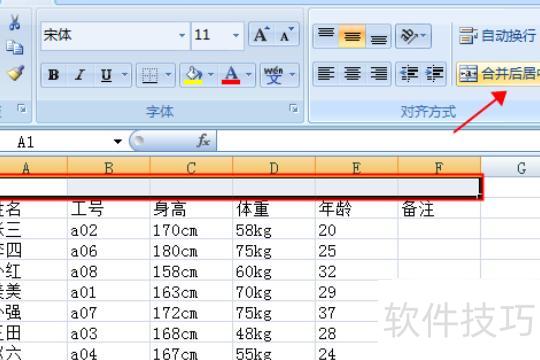Screen dimensions: 540x360
Task: Select column C header
Action: point(191,167)
